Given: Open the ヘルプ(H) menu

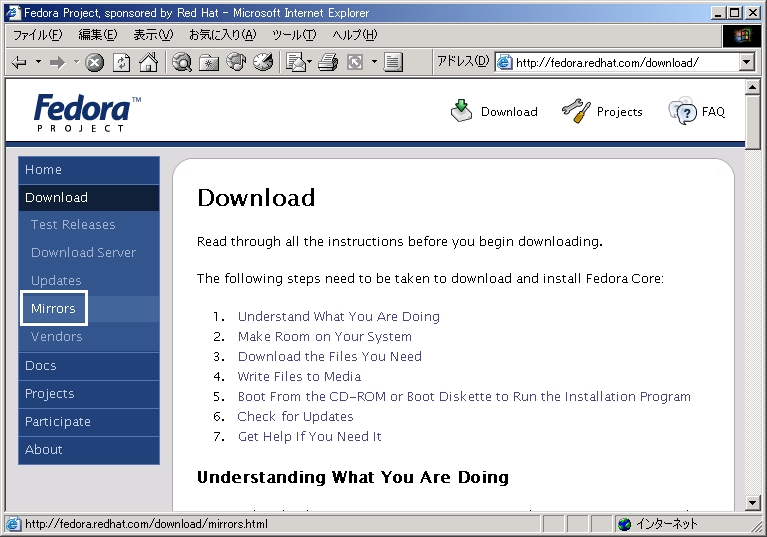Looking at the screenshot, I should point(355,35).
